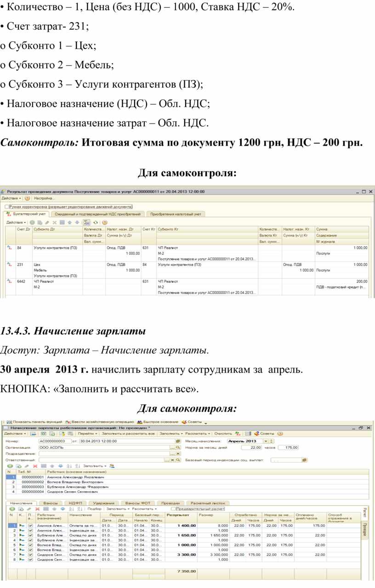375x588 pixels.
Task: Click the refresh icon in the postings toolbar
Action: tap(96, 222)
